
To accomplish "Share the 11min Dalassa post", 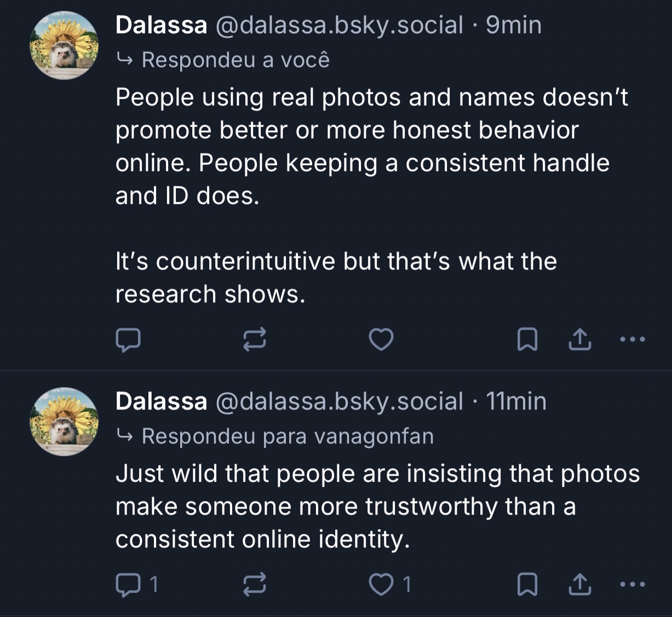I will click(580, 585).
